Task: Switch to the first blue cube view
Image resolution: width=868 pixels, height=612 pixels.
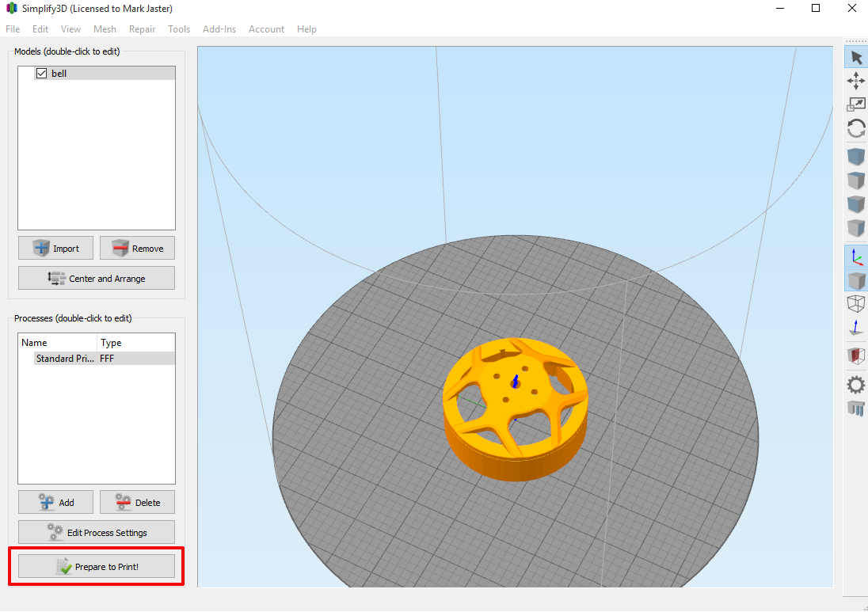Action: pos(856,156)
